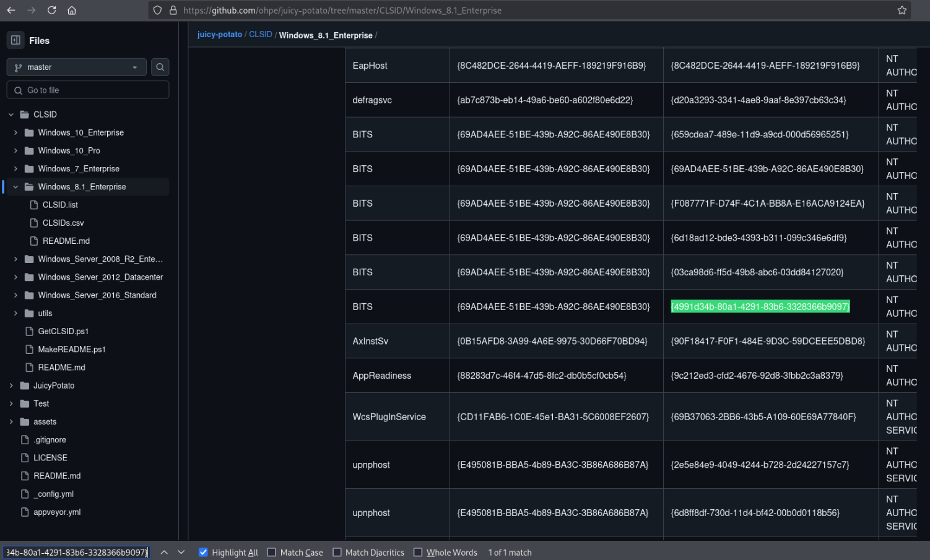Click the find-in-page search field
The width and height of the screenshot is (930, 560).
[76, 552]
